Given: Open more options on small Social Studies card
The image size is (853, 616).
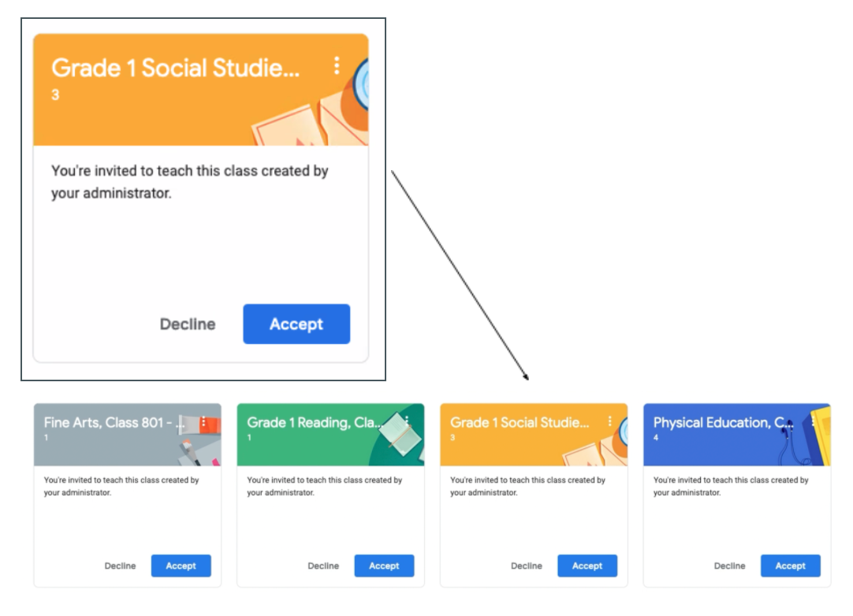Looking at the screenshot, I should (x=609, y=423).
